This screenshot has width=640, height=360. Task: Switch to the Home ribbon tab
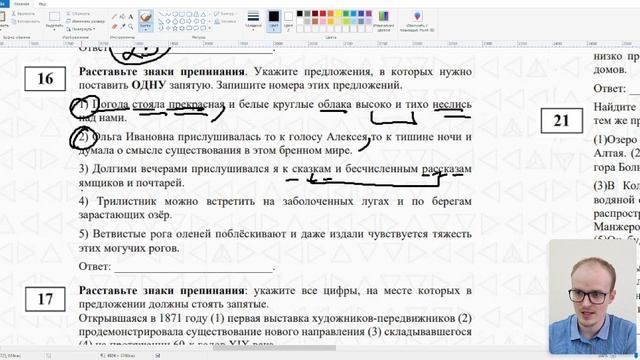pos(22,4)
